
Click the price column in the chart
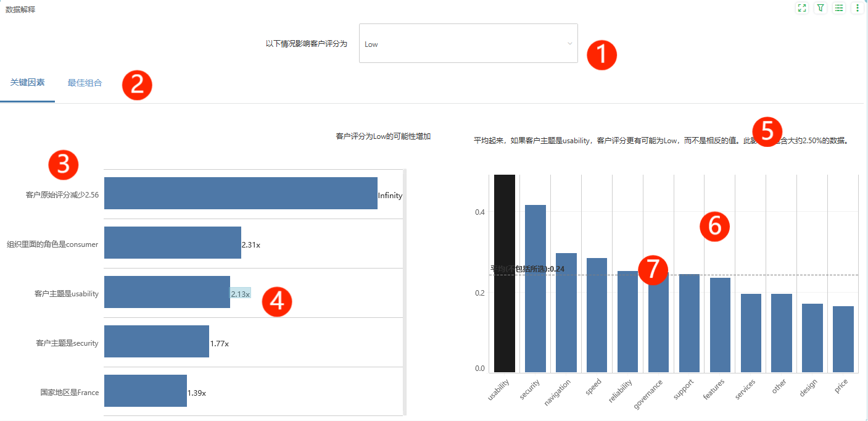843,339
